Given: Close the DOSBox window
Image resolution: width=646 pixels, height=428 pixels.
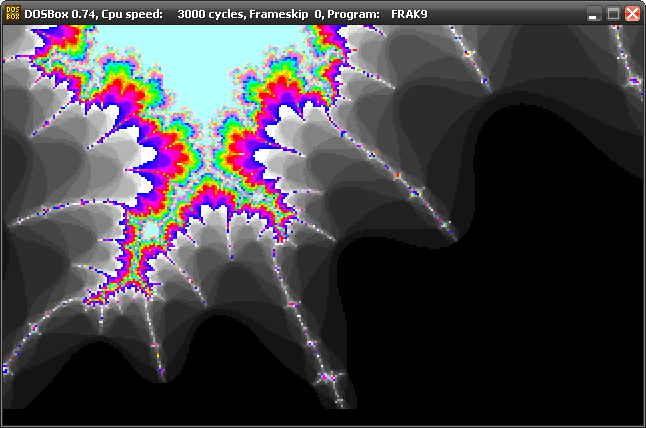Looking at the screenshot, I should click(x=632, y=14).
